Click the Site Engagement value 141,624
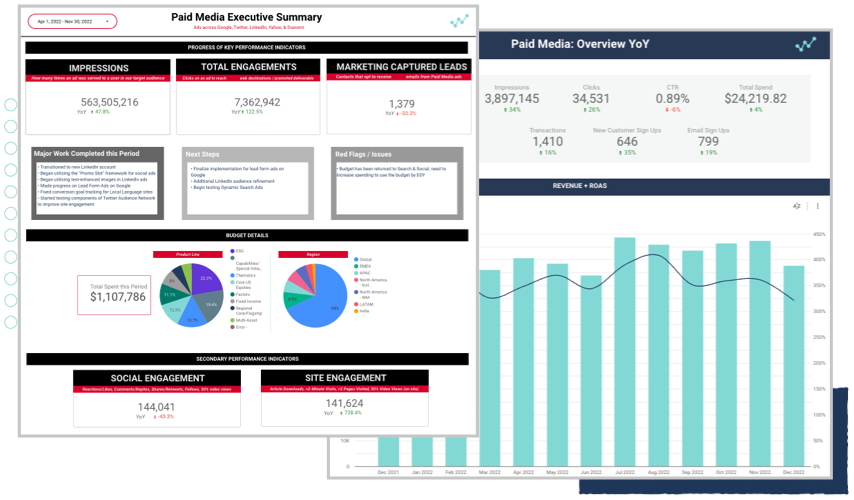This screenshot has width=854, height=500. point(344,403)
